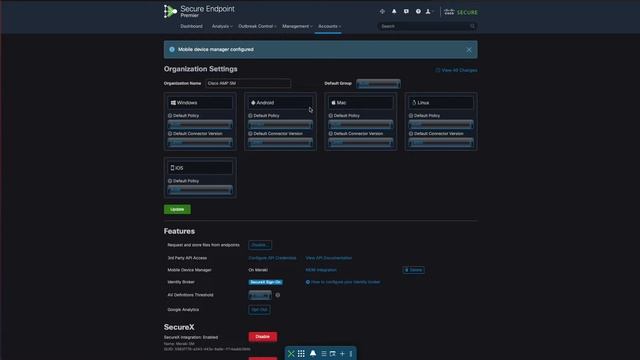Click the iOS platform header
The image size is (640, 360).
pos(200,168)
